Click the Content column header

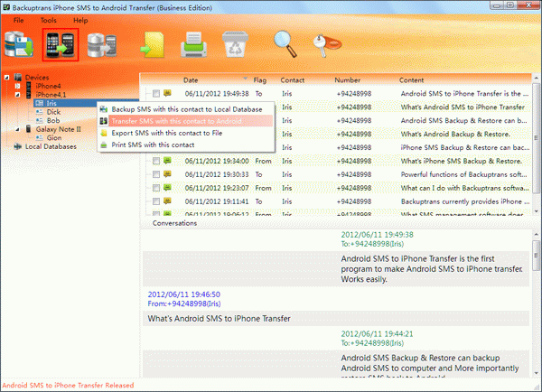coord(411,80)
